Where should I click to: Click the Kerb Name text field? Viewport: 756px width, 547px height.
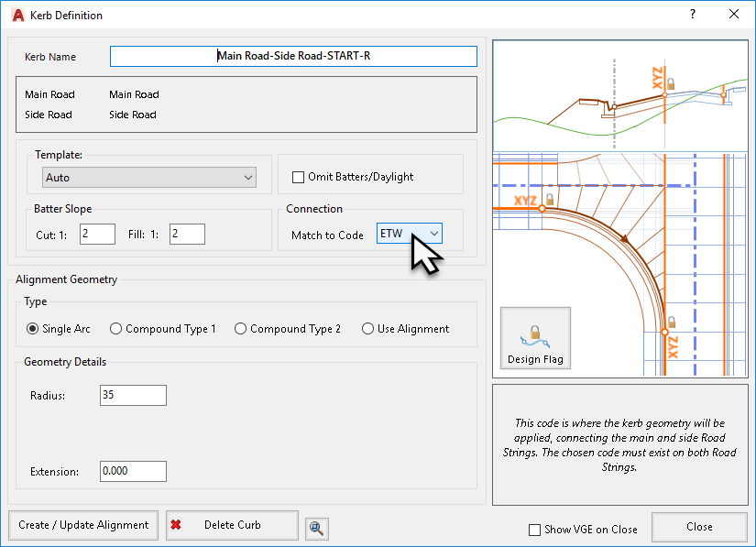(x=293, y=57)
